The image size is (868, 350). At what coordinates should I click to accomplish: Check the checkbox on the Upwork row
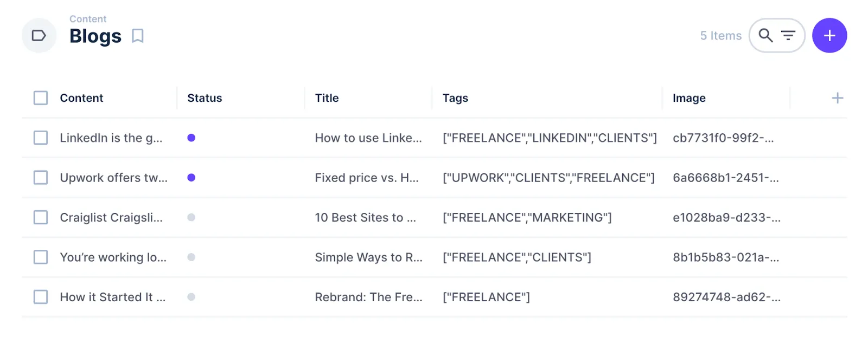pos(40,177)
